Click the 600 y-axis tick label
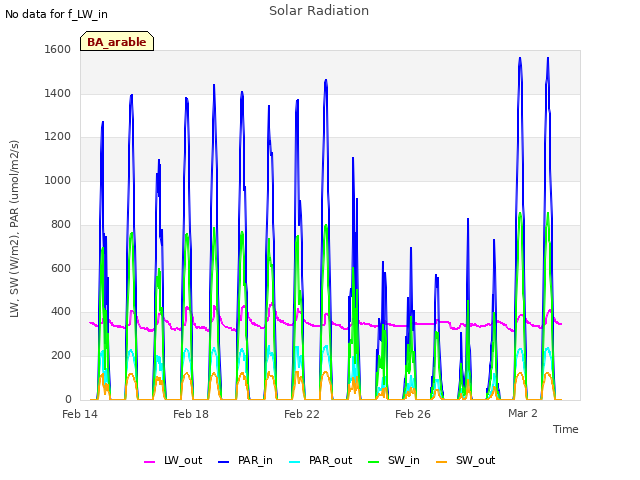 click(x=61, y=268)
